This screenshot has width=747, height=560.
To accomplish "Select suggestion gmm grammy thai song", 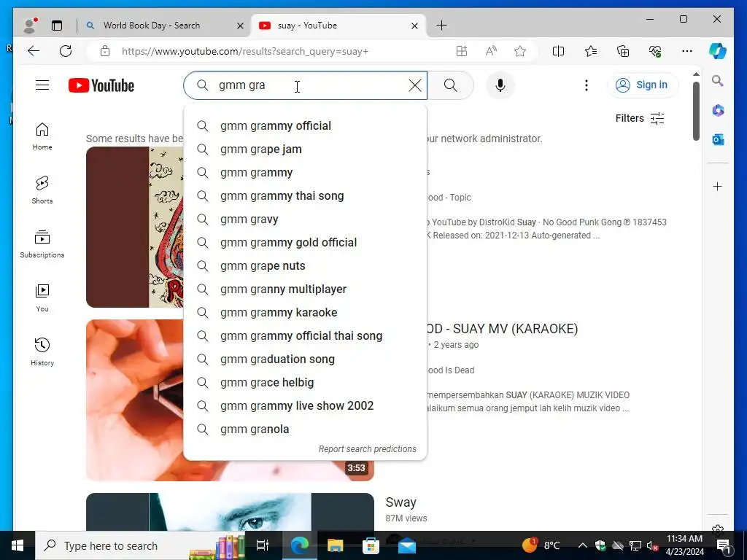I will pyautogui.click(x=305, y=195).
